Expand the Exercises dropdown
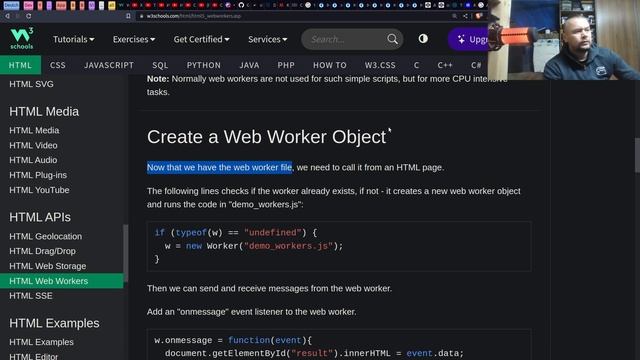The width and height of the screenshot is (640, 360). (134, 39)
